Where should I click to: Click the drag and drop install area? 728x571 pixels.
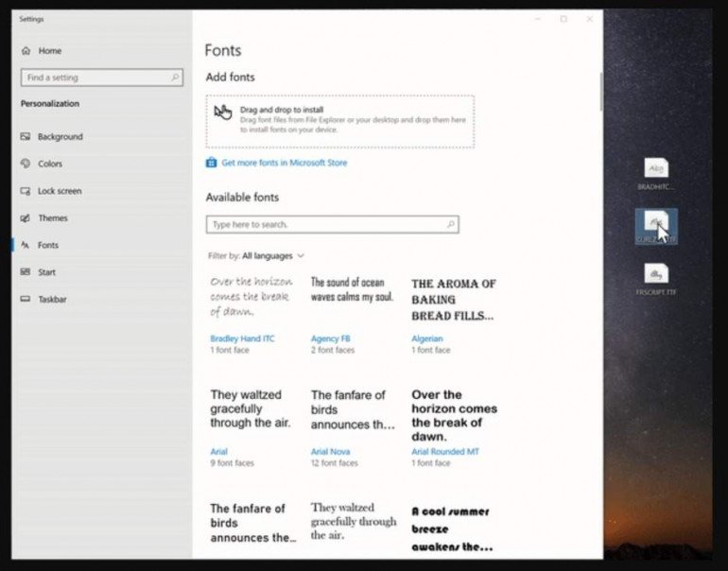(339, 122)
